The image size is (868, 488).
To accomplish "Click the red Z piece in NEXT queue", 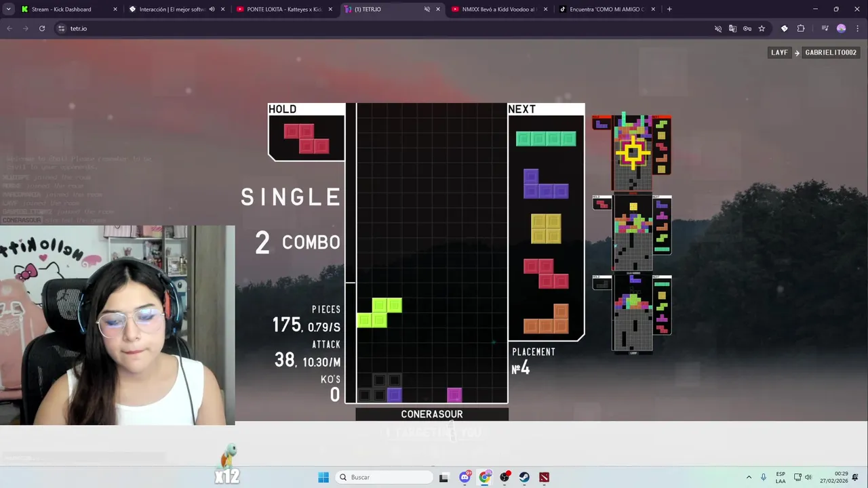I will pyautogui.click(x=546, y=273).
